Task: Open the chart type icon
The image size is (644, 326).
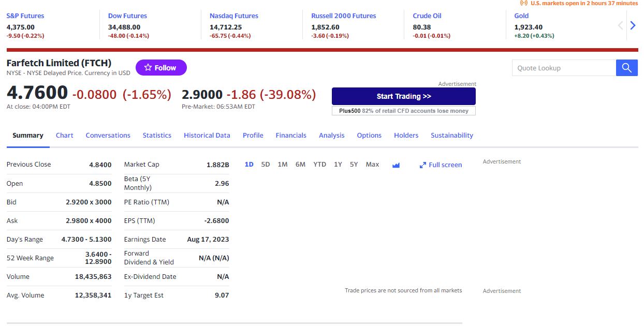Action: (x=396, y=165)
